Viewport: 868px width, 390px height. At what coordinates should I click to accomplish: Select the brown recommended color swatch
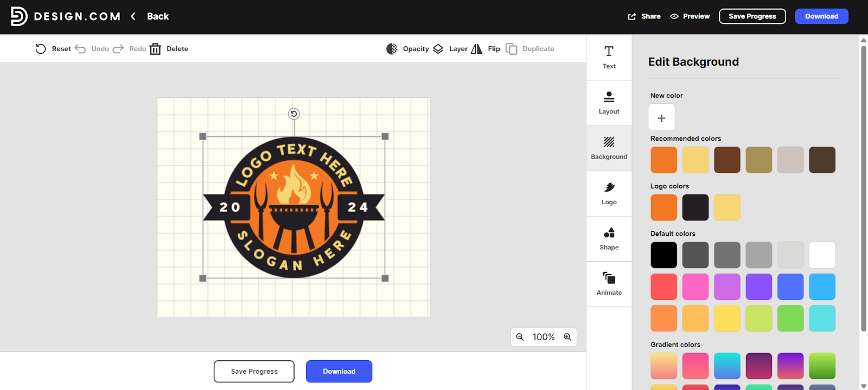727,160
